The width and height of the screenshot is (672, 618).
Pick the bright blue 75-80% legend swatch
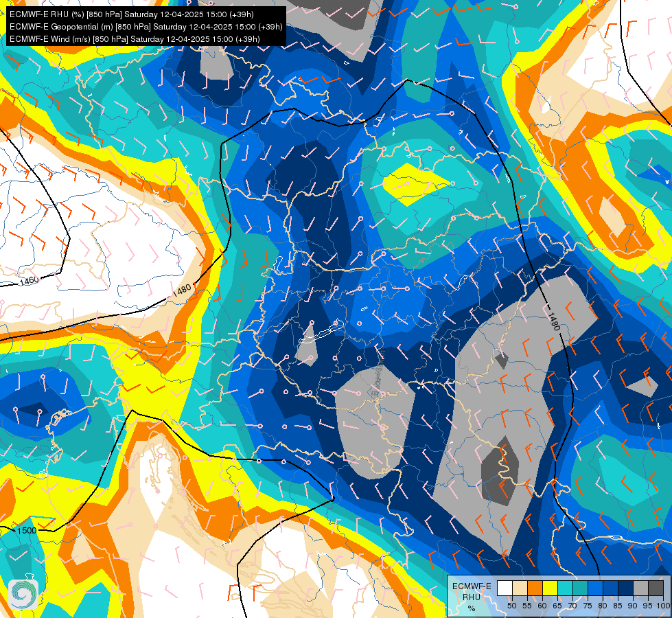pos(595,588)
